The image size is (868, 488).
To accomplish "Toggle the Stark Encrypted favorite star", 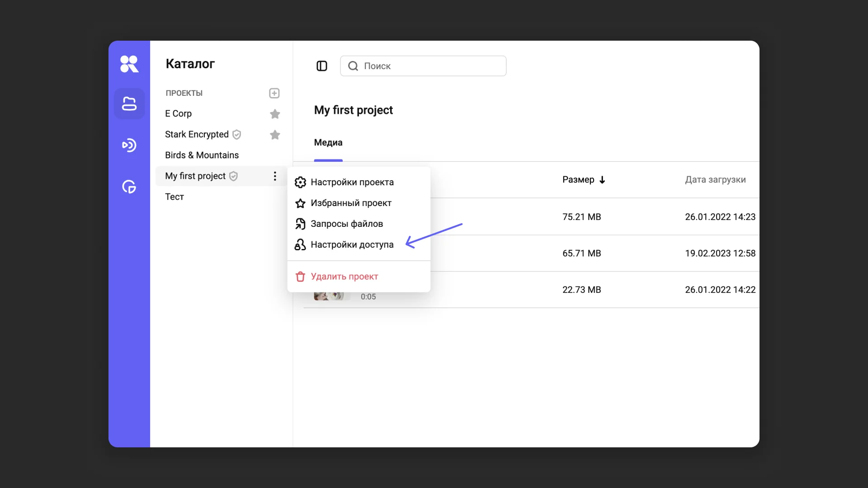I will click(x=275, y=135).
